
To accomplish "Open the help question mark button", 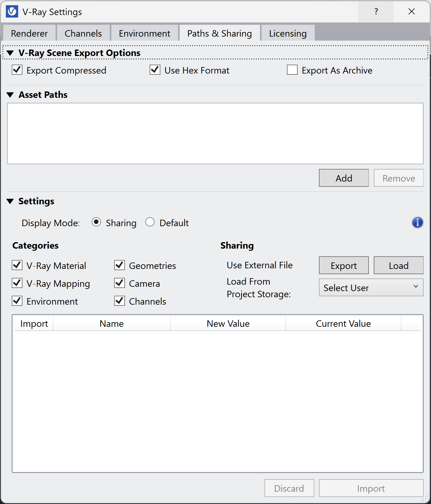I will point(376,12).
